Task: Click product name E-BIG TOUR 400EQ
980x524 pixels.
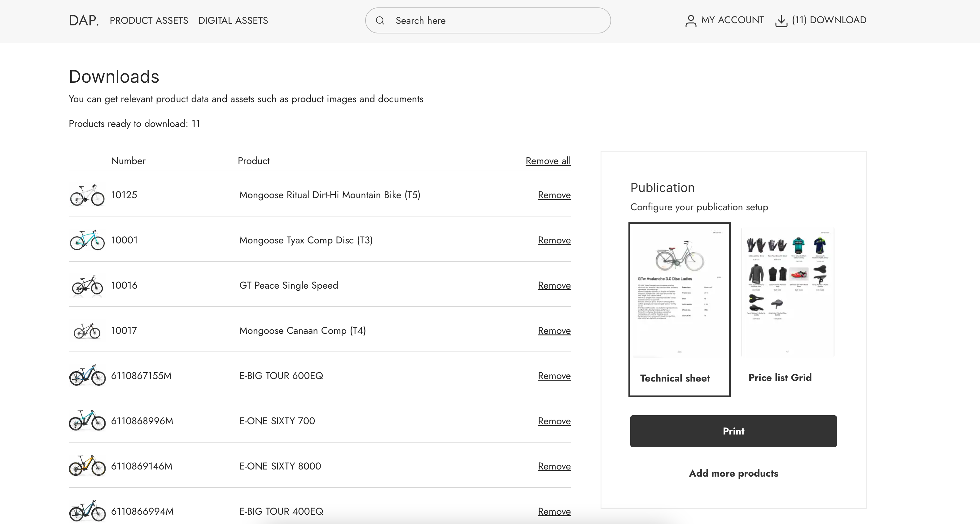Action: 281,511
